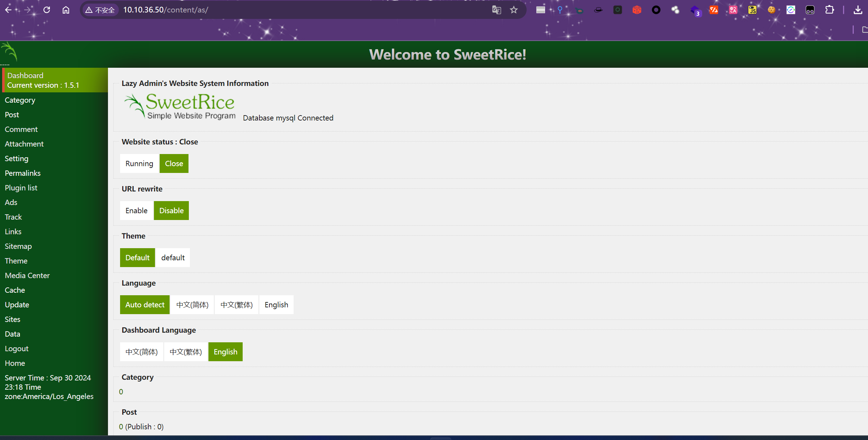Click the Logout link

16,349
